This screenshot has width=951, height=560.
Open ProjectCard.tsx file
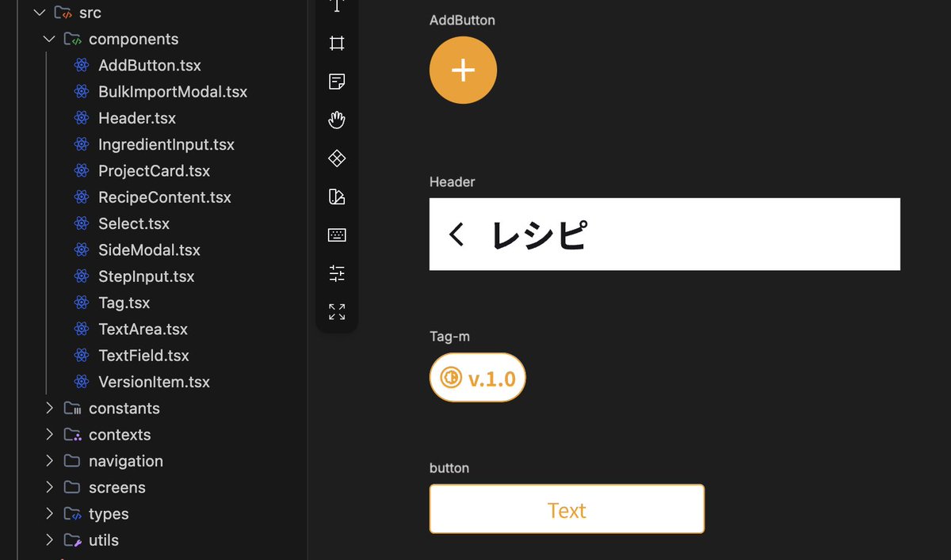155,171
